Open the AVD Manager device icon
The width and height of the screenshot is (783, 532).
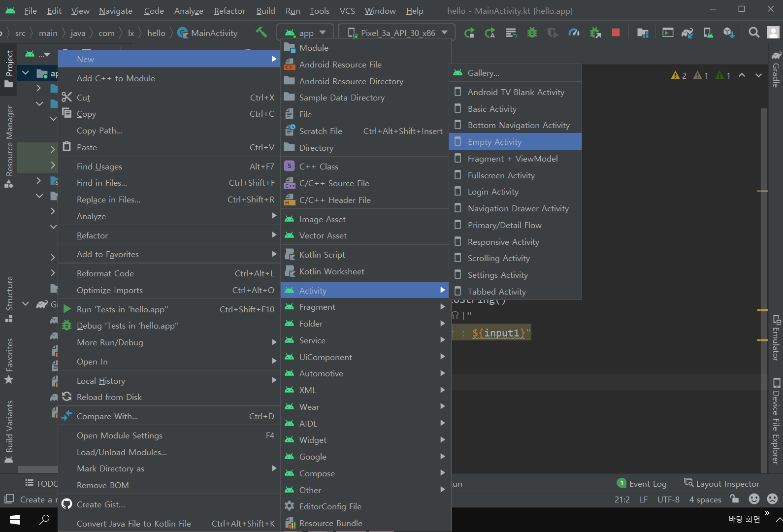(x=708, y=33)
